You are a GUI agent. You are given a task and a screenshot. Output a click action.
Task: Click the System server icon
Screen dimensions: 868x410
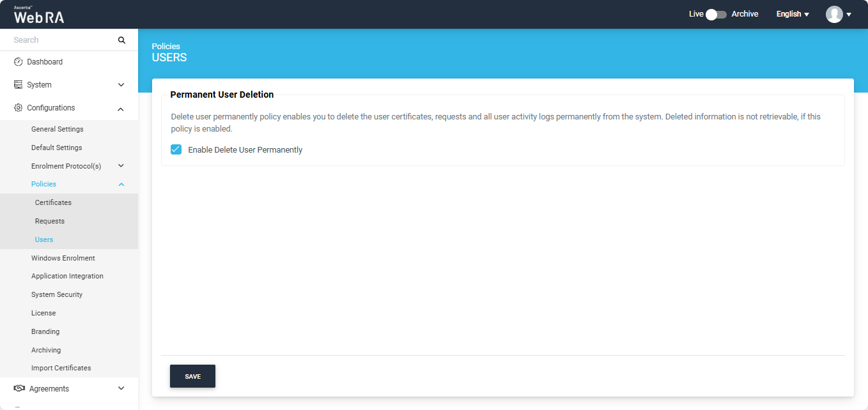click(x=18, y=85)
